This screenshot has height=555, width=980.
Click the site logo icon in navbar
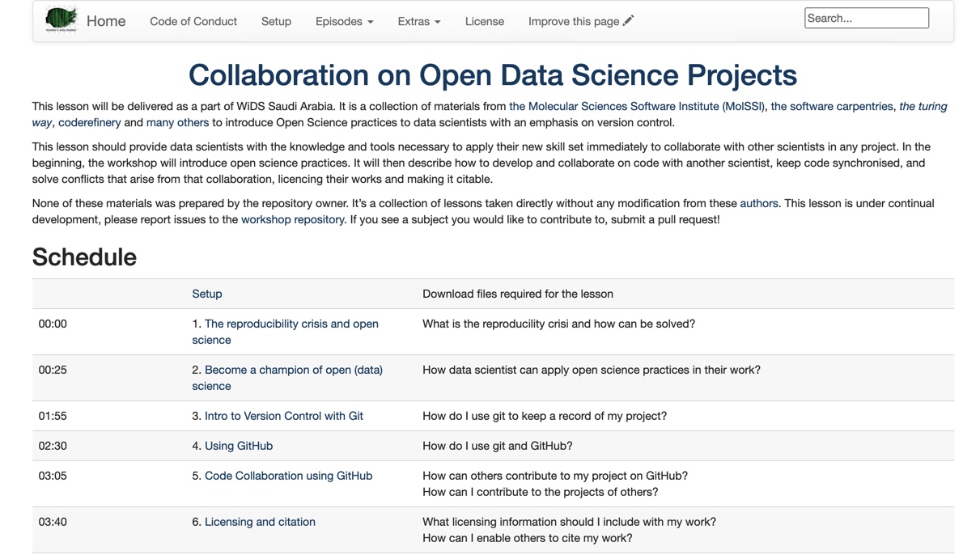[x=61, y=19]
